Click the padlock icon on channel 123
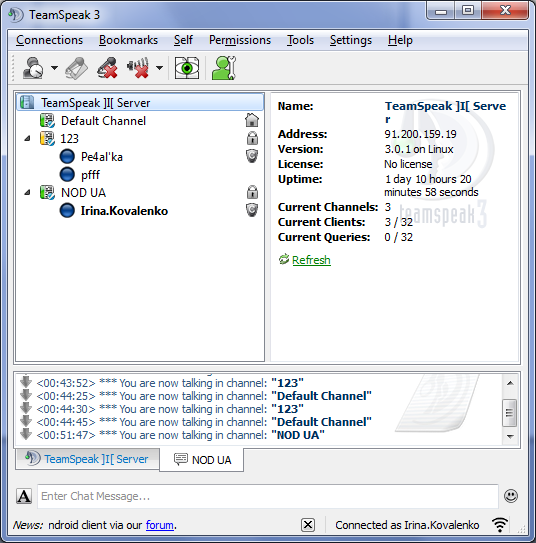 coord(252,138)
